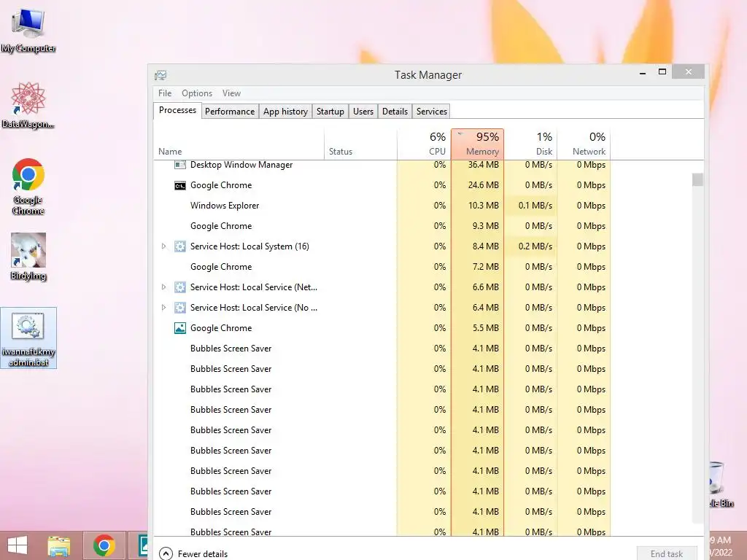Viewport: 747px width, 560px height.
Task: Click gear icon of Service Host: Local Service (No ...
Action: pos(179,308)
